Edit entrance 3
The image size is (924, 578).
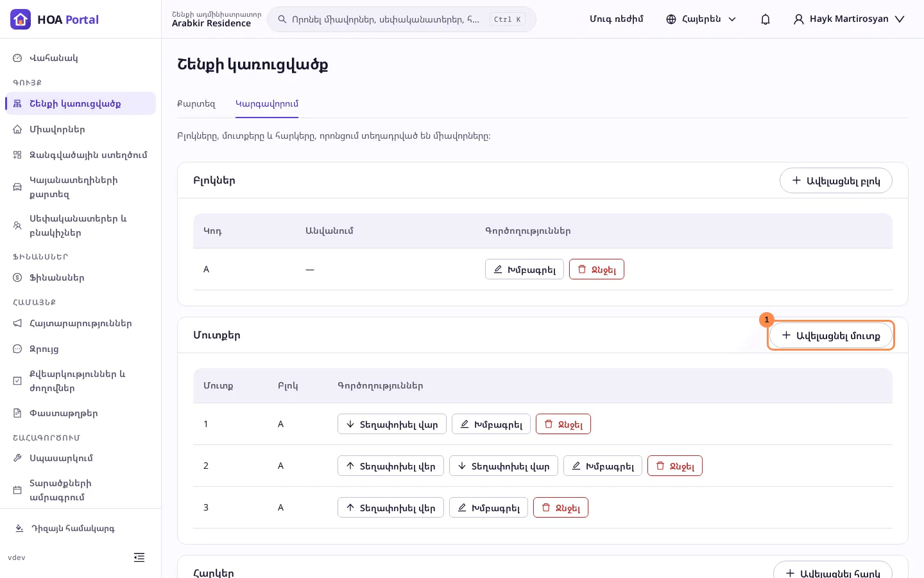(488, 507)
